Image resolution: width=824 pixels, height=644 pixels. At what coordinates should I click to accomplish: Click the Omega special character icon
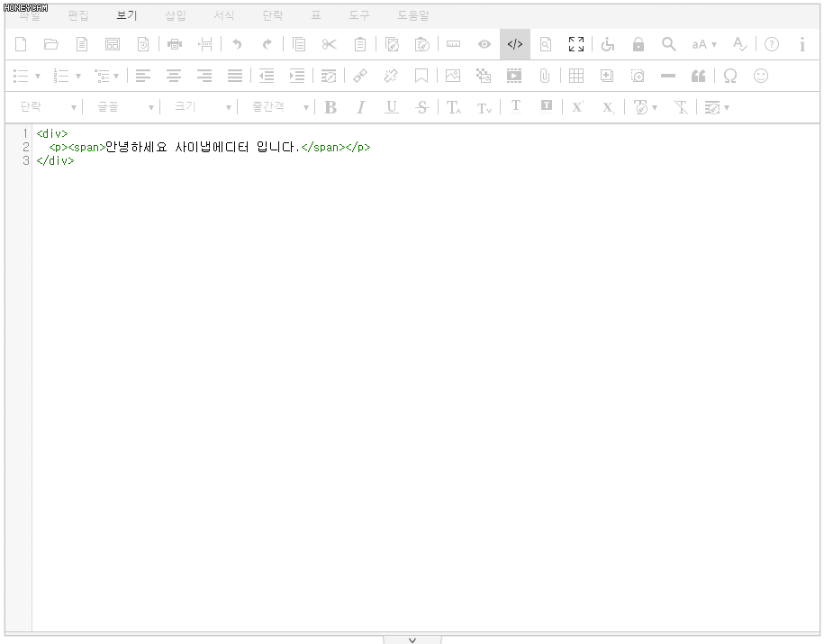[730, 77]
